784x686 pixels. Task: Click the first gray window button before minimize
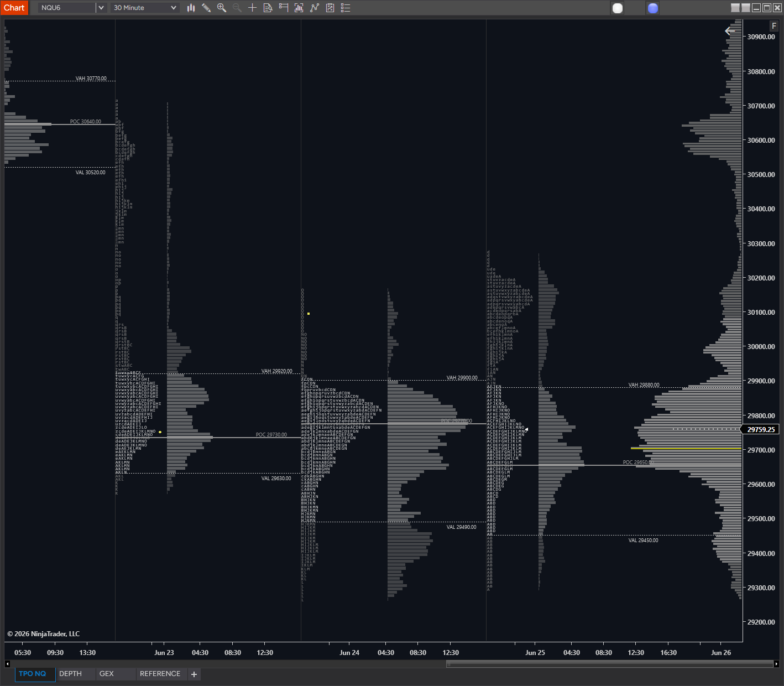[x=735, y=8]
